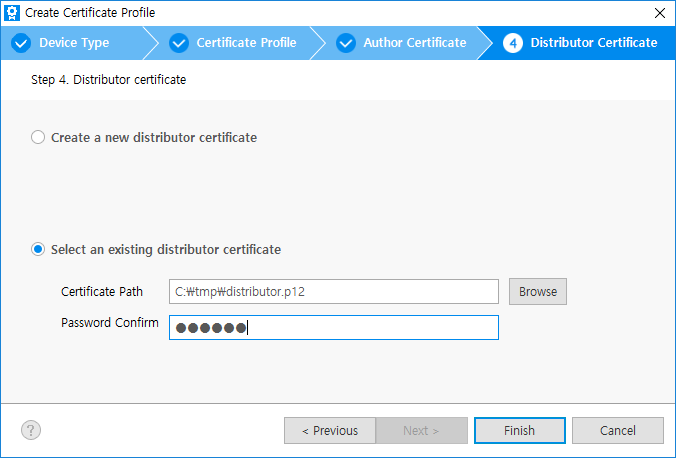Browse for a certificate file
676x458 pixels.
(x=538, y=291)
